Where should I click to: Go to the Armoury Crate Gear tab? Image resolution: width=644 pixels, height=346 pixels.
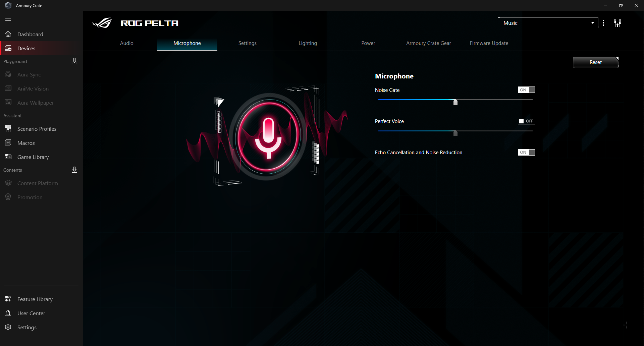tap(429, 43)
